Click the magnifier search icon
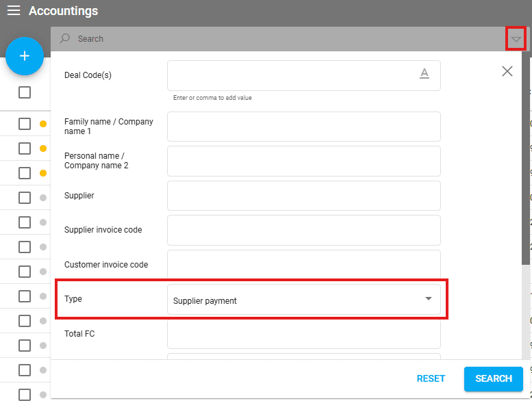The width and height of the screenshot is (532, 403). point(66,39)
